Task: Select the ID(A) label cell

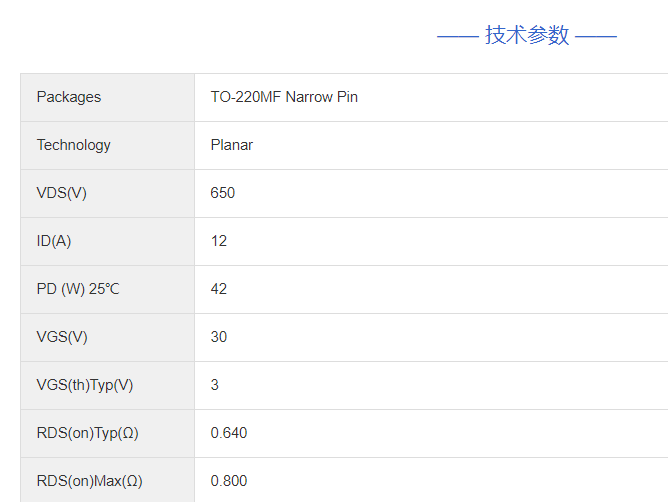Action: (x=108, y=242)
